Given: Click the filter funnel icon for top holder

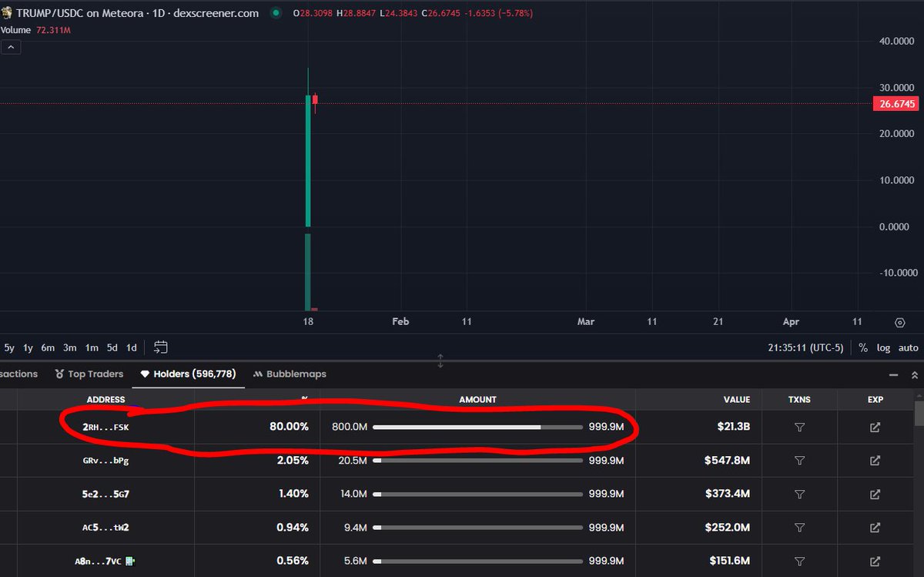Looking at the screenshot, I should 799,427.
